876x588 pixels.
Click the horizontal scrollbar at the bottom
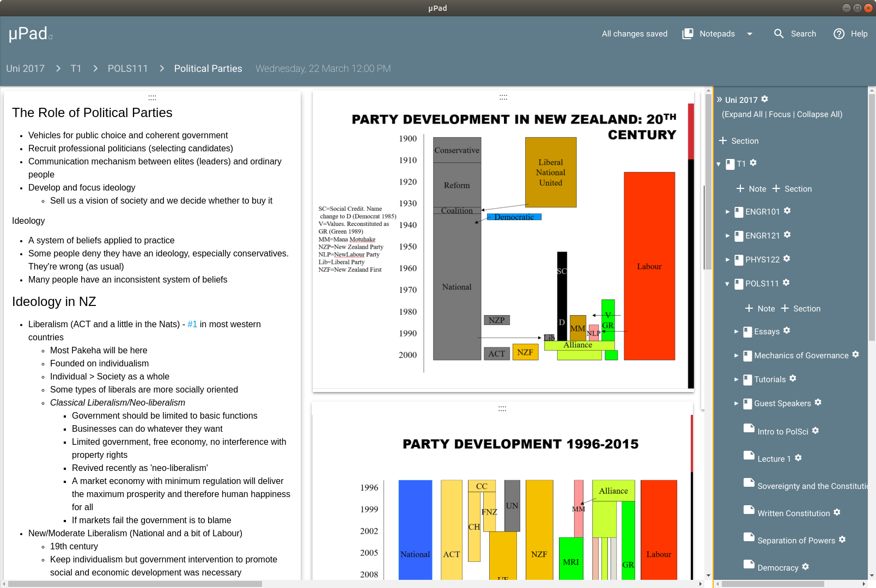(135, 584)
